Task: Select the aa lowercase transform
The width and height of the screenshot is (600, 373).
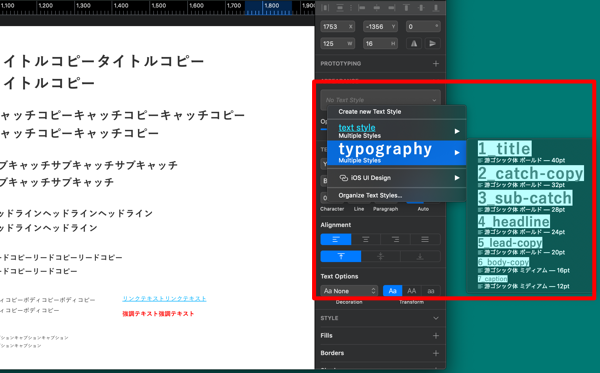Action: click(431, 291)
